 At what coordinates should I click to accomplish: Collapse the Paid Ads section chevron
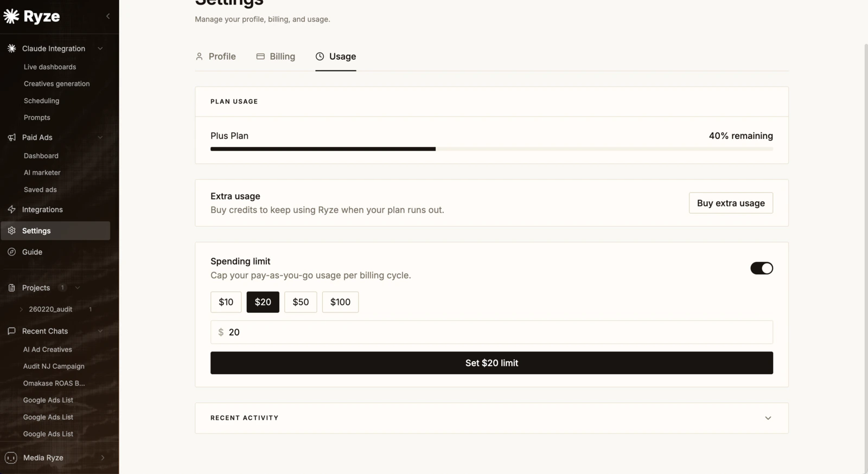point(100,137)
